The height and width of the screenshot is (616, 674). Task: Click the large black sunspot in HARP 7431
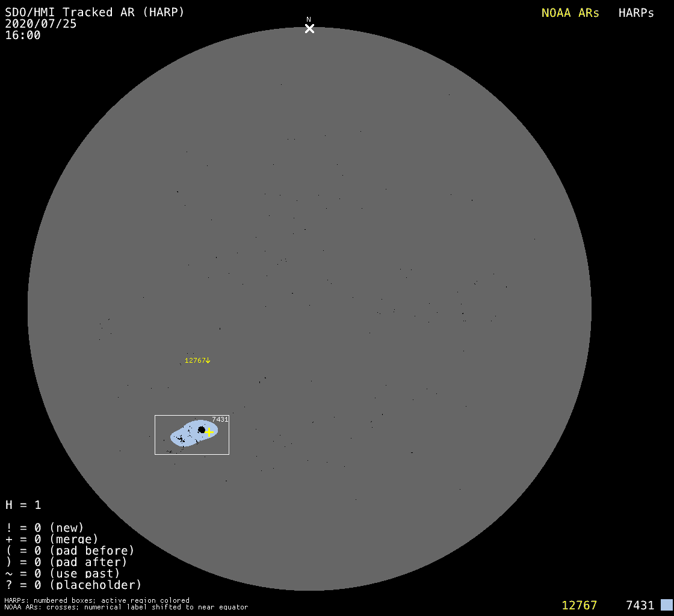click(202, 430)
